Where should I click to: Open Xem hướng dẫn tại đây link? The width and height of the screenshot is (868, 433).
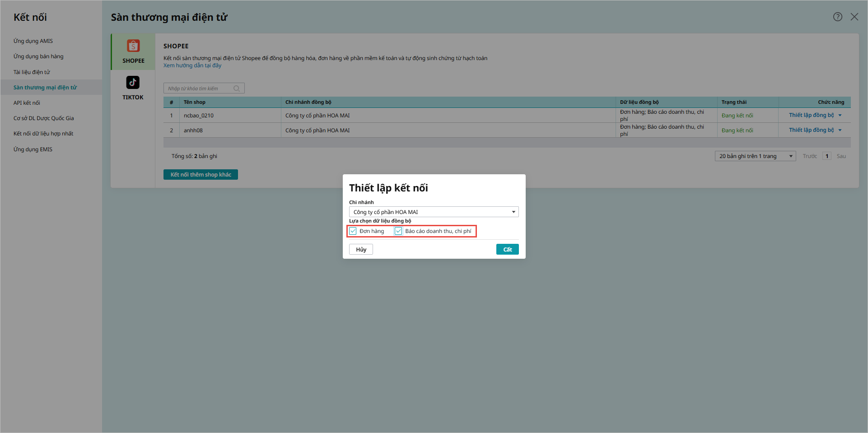click(x=192, y=65)
